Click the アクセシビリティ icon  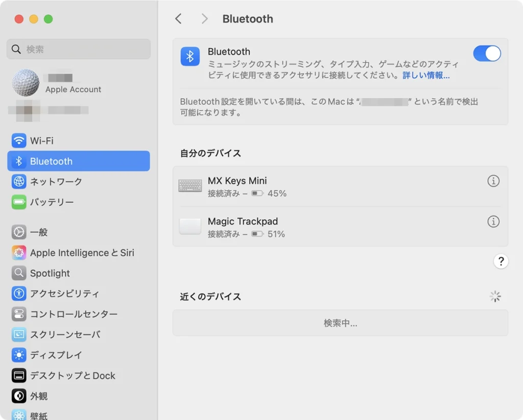19,294
